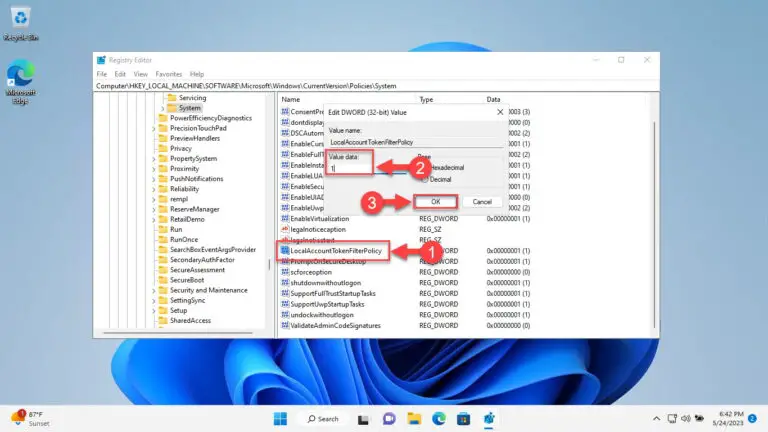This screenshot has width=768, height=432.
Task: Open the weather widget showing 87°F
Action: (x=30, y=417)
